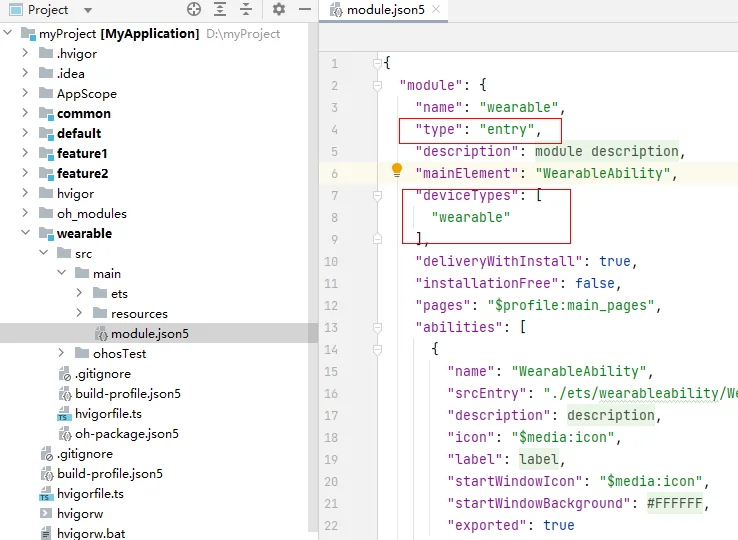Expand the feature1 module folder
This screenshot has height=540, width=738.
[x=25, y=153]
